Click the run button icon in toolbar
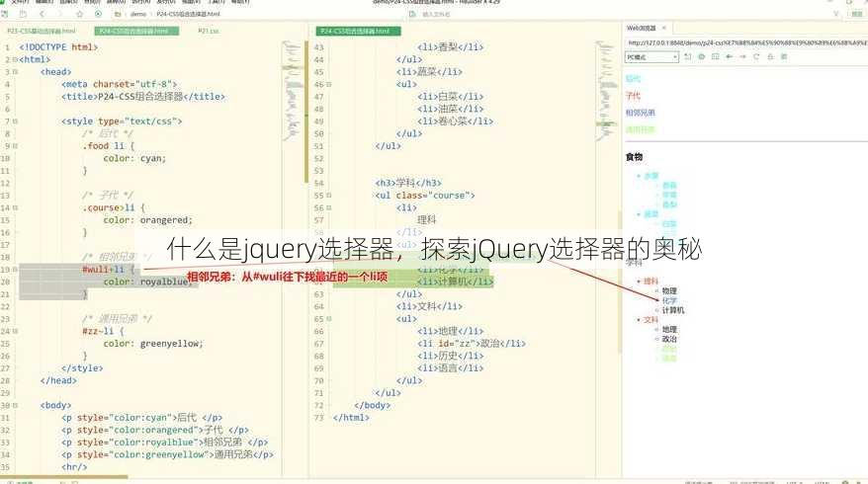Screen dimensions: 868x484 point(98,14)
